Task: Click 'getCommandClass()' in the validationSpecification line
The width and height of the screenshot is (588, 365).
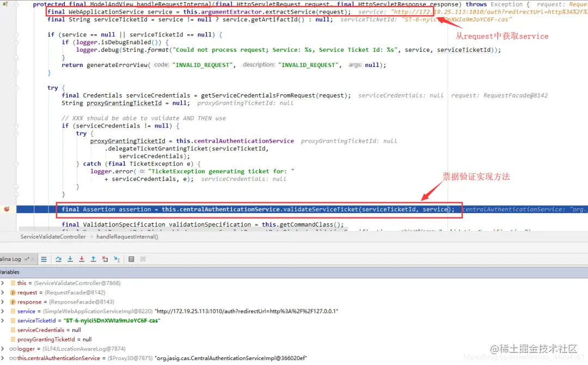Action: tap(309, 224)
